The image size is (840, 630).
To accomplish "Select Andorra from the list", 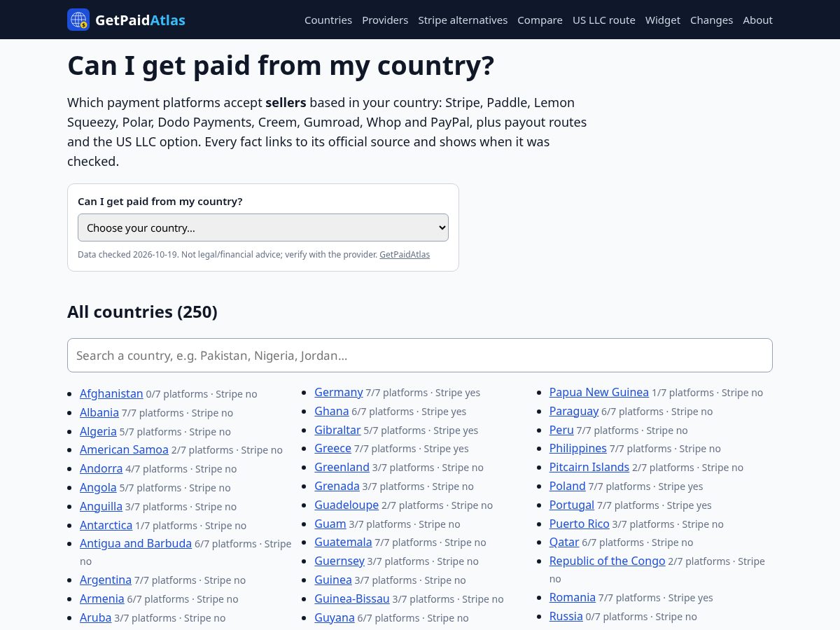I will 101,468.
